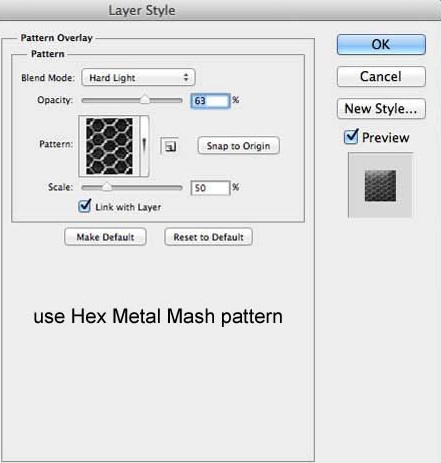
Task: Click Make Default button
Action: pyautogui.click(x=105, y=237)
